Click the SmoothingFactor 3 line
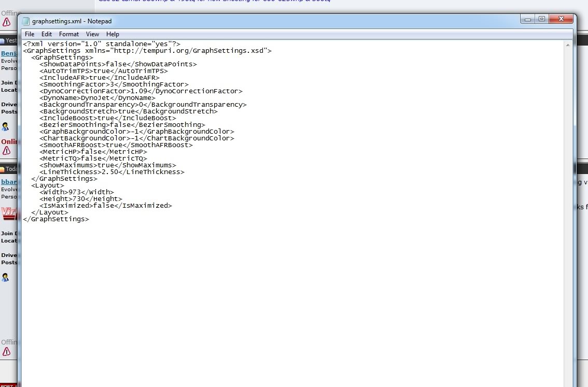This screenshot has width=588, height=387. click(114, 84)
